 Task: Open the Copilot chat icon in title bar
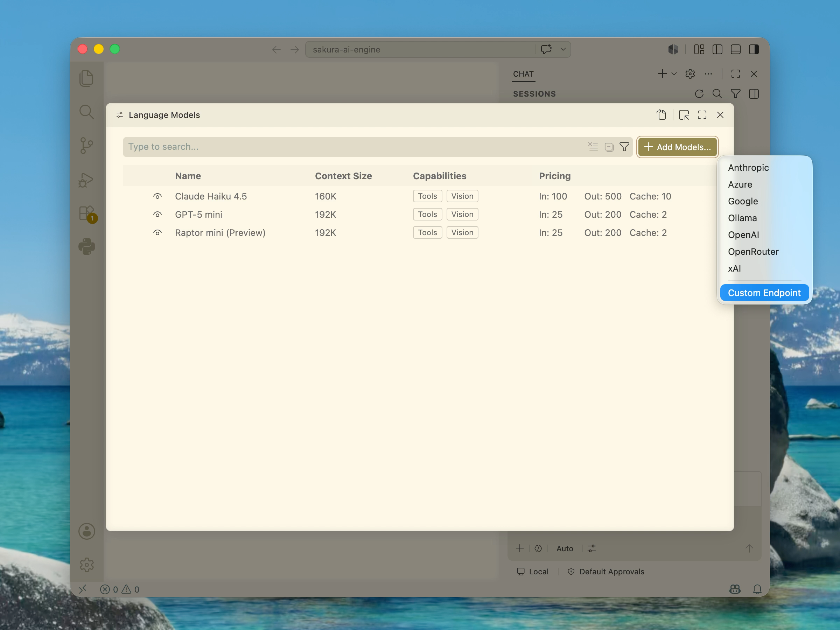click(546, 49)
